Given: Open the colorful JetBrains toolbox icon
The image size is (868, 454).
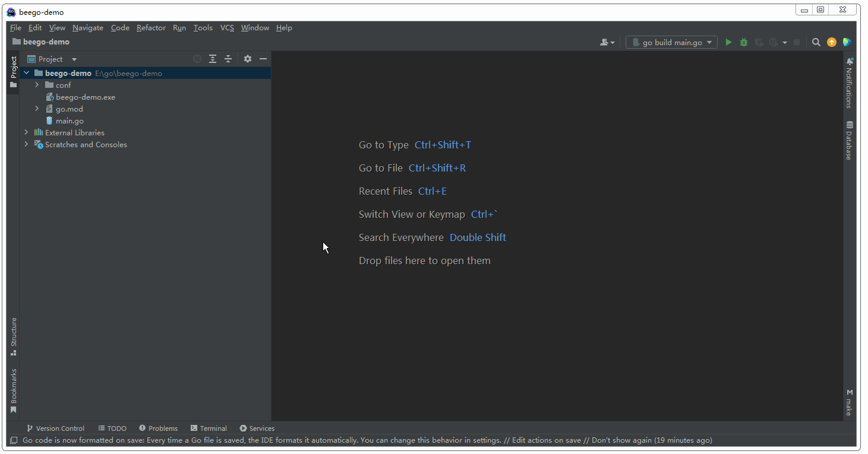Looking at the screenshot, I should pyautogui.click(x=847, y=42).
